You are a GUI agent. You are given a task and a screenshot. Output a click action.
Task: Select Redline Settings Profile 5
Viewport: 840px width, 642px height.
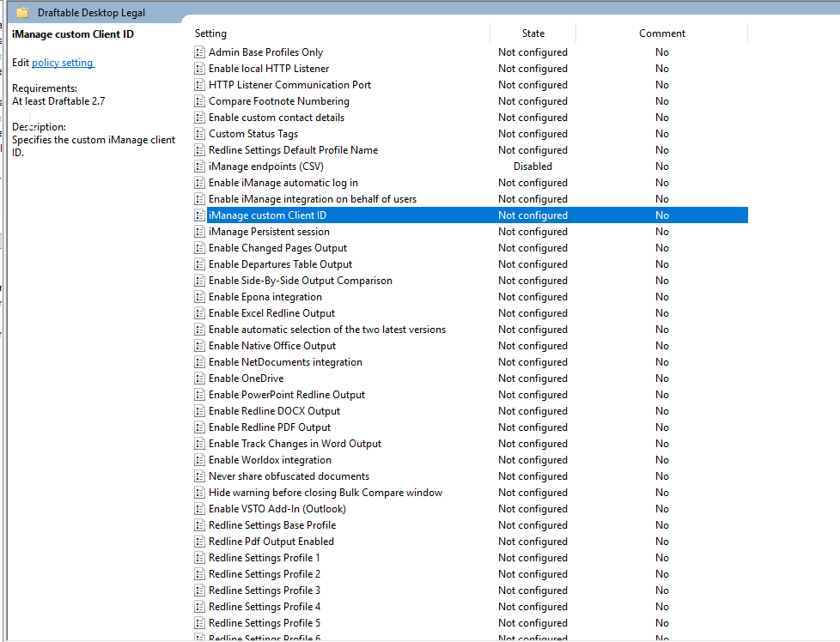[265, 623]
